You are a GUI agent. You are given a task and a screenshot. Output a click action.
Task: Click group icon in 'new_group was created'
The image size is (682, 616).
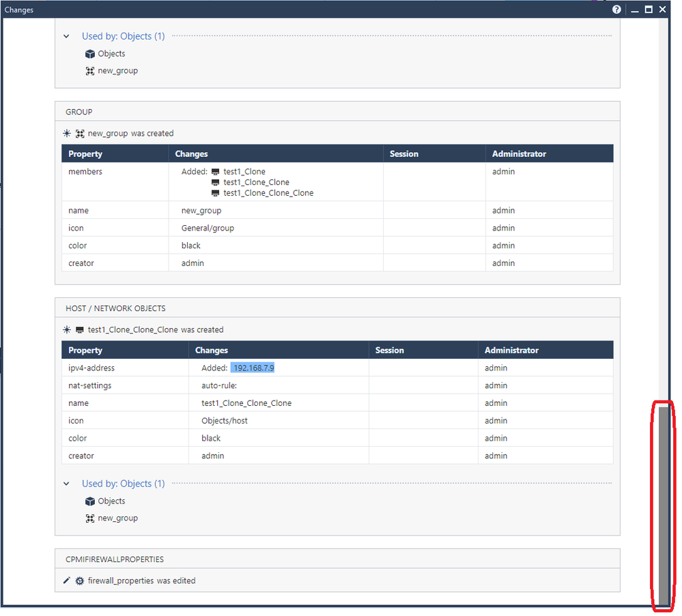(x=80, y=134)
